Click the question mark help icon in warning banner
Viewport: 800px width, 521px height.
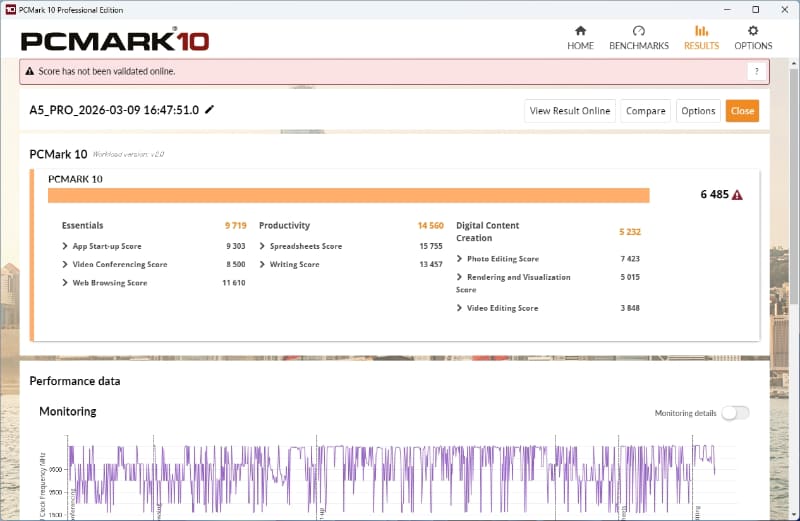(757, 71)
